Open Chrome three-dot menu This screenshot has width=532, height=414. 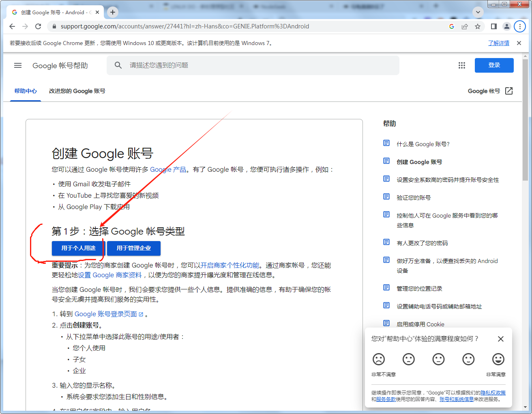[520, 26]
